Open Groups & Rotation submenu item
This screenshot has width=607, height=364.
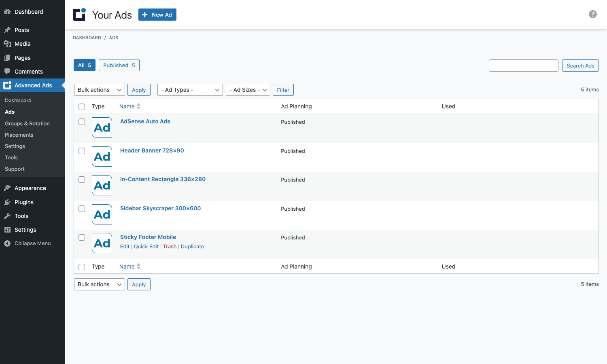pyautogui.click(x=27, y=123)
